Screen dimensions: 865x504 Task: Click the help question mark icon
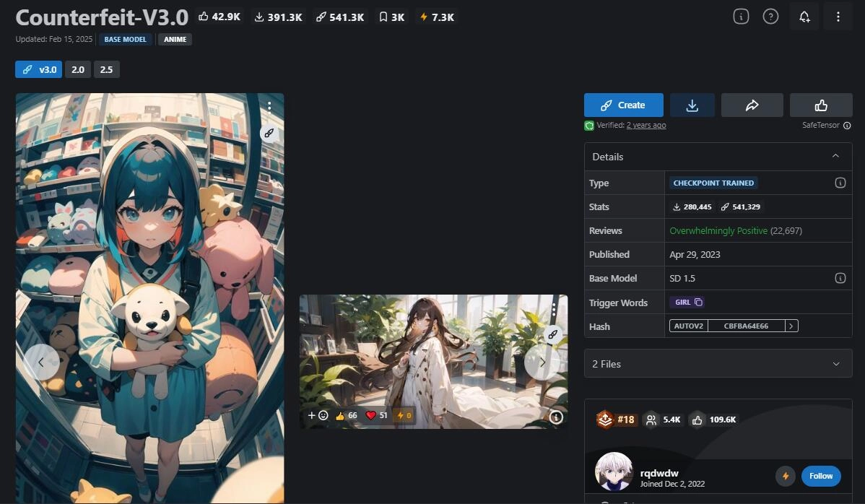point(770,17)
